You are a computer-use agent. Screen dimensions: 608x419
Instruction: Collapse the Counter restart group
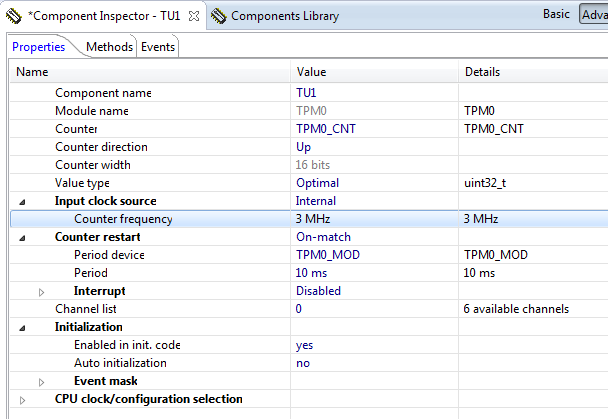coord(23,237)
